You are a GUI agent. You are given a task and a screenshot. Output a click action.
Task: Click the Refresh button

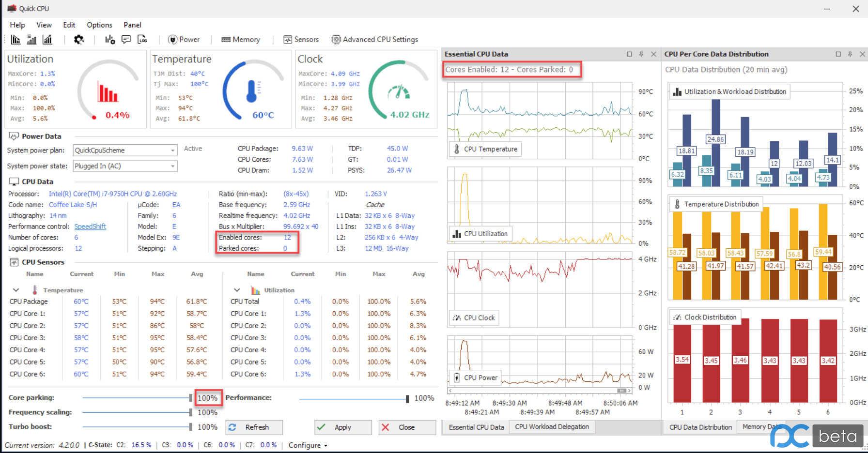click(254, 427)
